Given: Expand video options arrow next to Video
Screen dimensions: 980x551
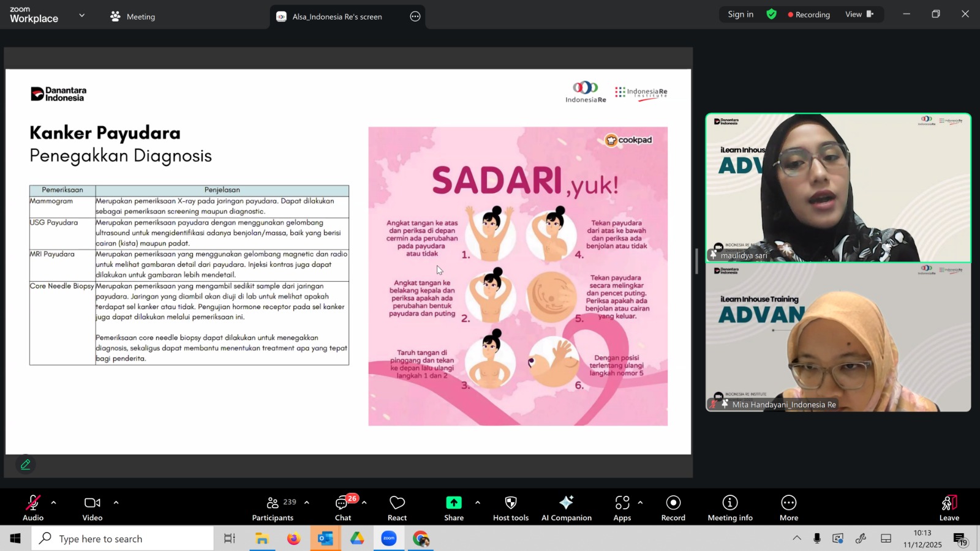Looking at the screenshot, I should [x=116, y=503].
